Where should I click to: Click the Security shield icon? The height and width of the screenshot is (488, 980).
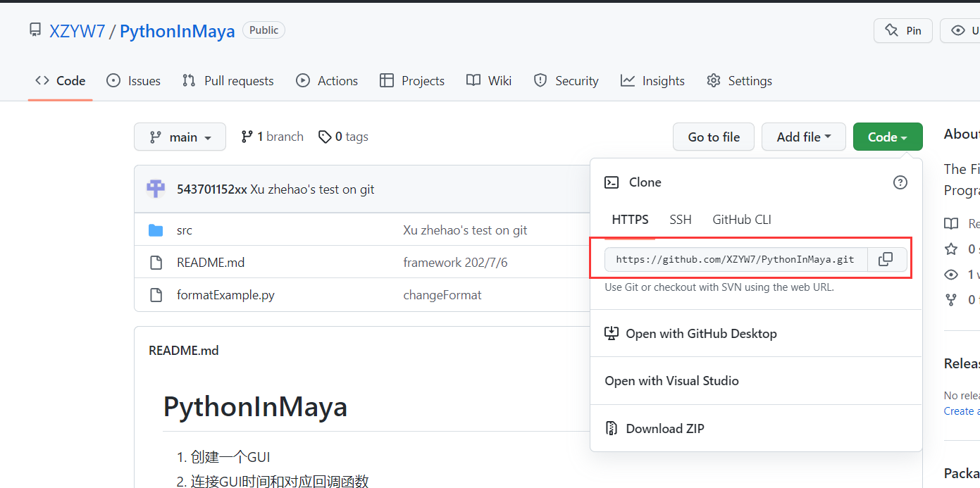pyautogui.click(x=540, y=81)
